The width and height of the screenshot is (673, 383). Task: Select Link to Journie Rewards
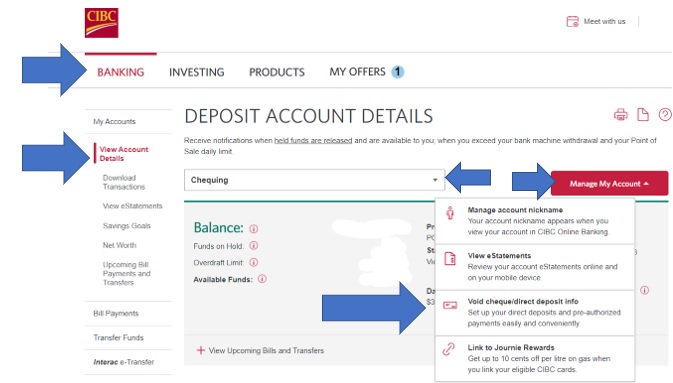point(535,359)
